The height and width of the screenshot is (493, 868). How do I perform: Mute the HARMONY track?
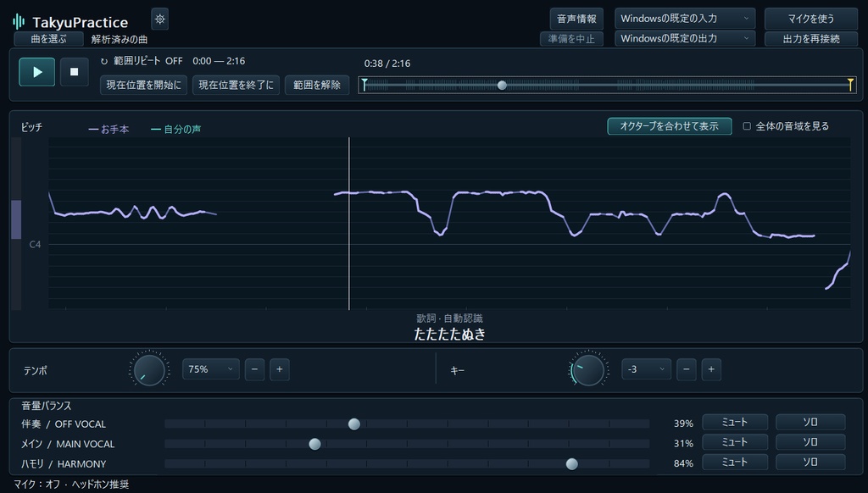click(735, 462)
